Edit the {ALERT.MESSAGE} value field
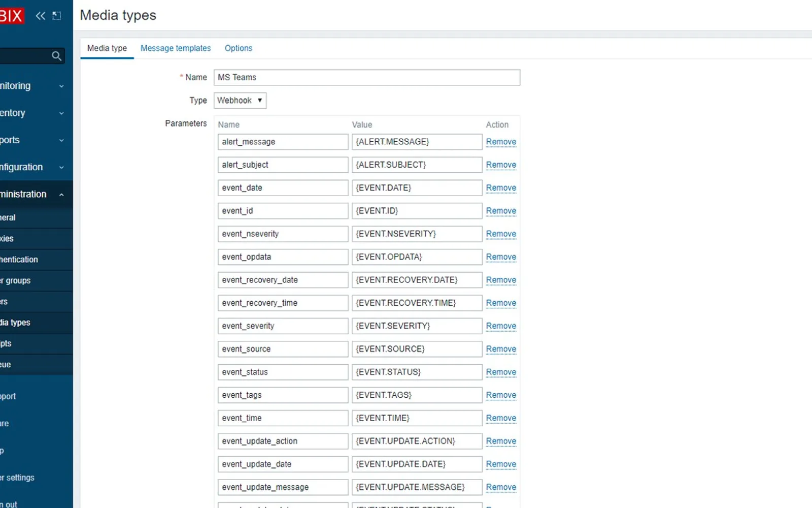Image resolution: width=812 pixels, height=508 pixels. tap(417, 142)
